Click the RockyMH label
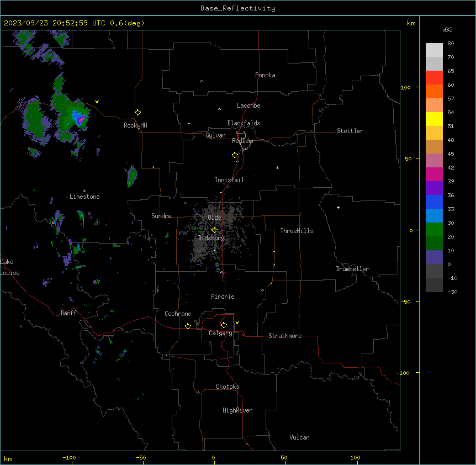 pyautogui.click(x=135, y=125)
